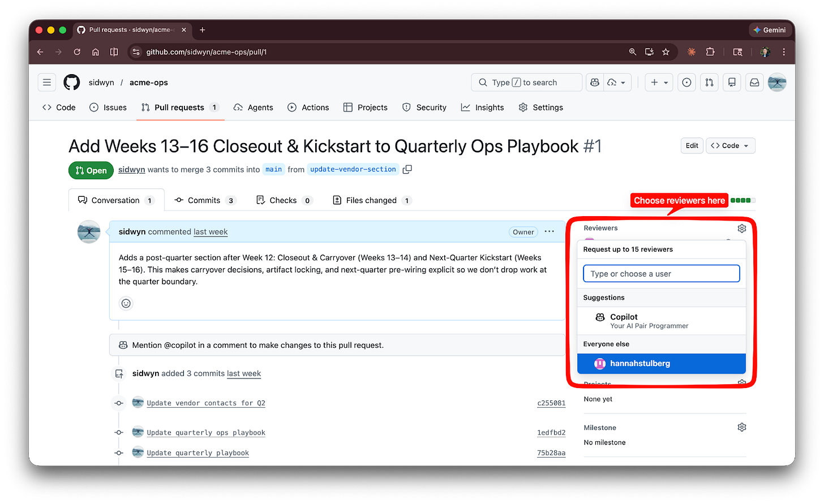The height and width of the screenshot is (504, 824).
Task: Click the browser back arrow
Action: click(x=40, y=52)
